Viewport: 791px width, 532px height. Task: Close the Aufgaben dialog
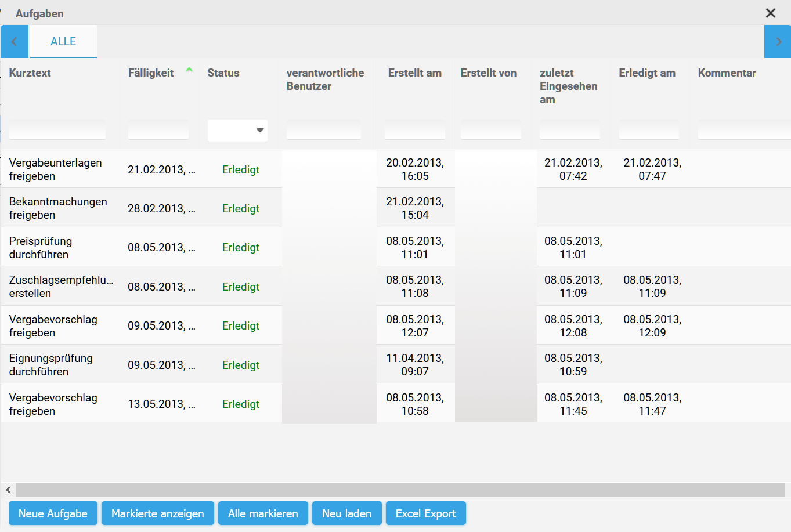(x=771, y=13)
